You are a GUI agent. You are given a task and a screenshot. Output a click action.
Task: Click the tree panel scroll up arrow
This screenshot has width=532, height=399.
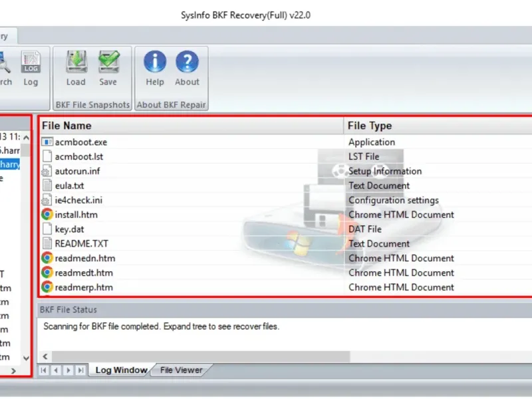[x=26, y=138]
